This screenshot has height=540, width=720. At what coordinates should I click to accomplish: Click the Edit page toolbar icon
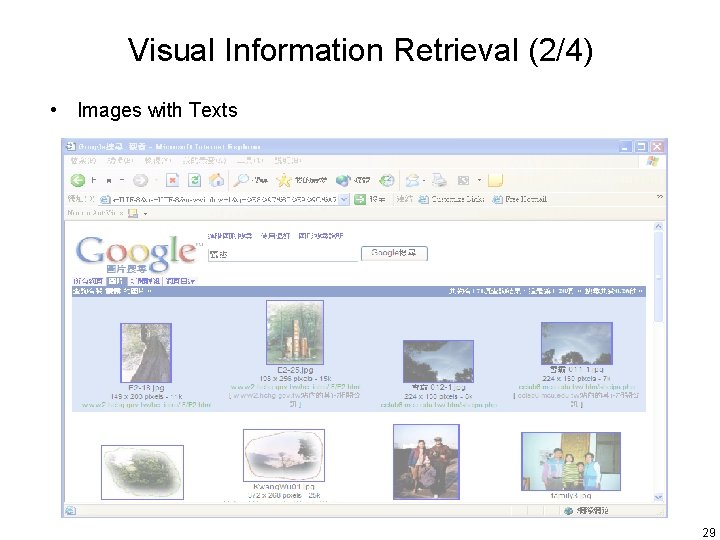(x=463, y=180)
